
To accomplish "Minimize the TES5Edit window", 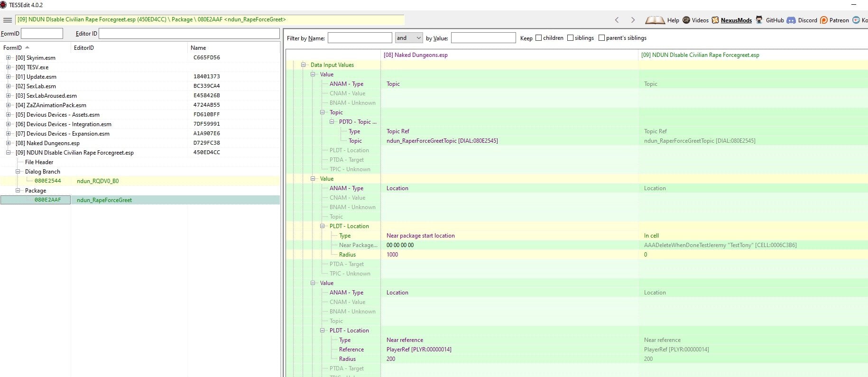I will point(854,5).
